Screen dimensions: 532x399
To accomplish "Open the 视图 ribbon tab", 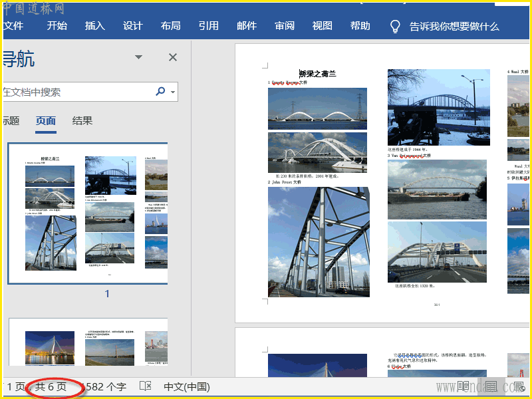I will pos(322,26).
